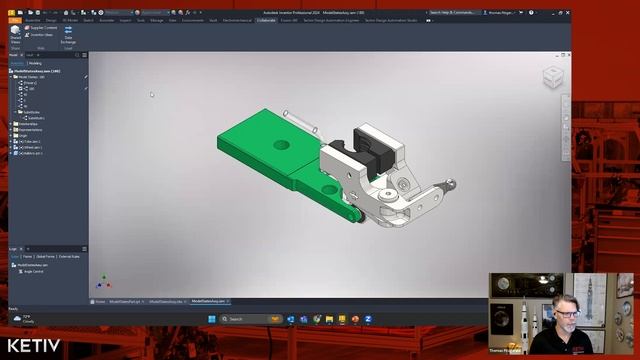The height and width of the screenshot is (360, 640).
Task: Open File Explorer from the taskbar
Action: tap(329, 319)
